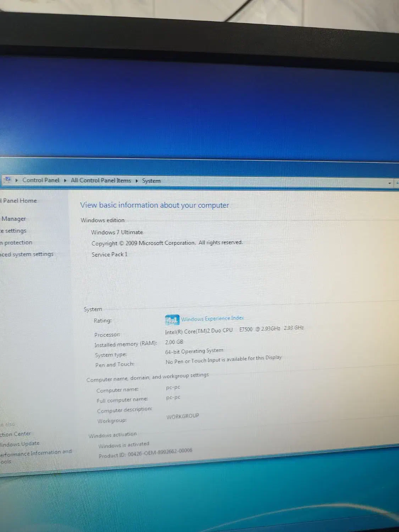Select the 64-bit Operating System value
This screenshot has width=399, height=532.
pyautogui.click(x=194, y=351)
